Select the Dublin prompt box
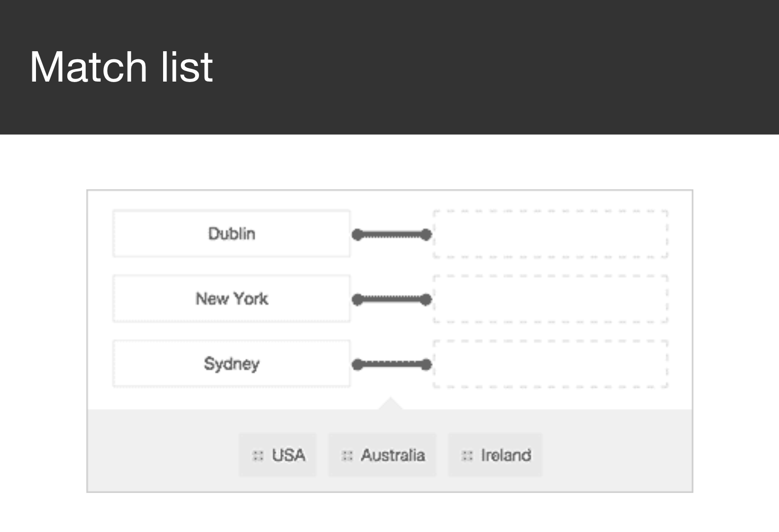Viewport: 779px width, 532px height. tap(231, 234)
